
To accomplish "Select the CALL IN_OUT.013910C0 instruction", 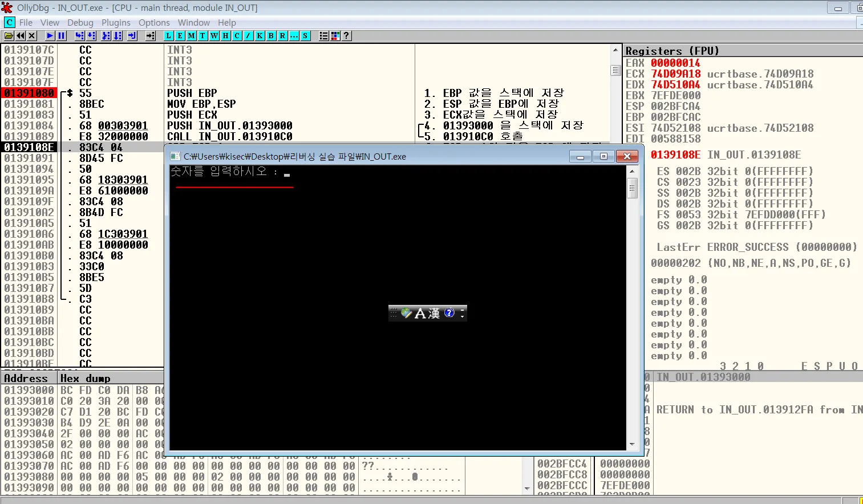I will [x=229, y=136].
